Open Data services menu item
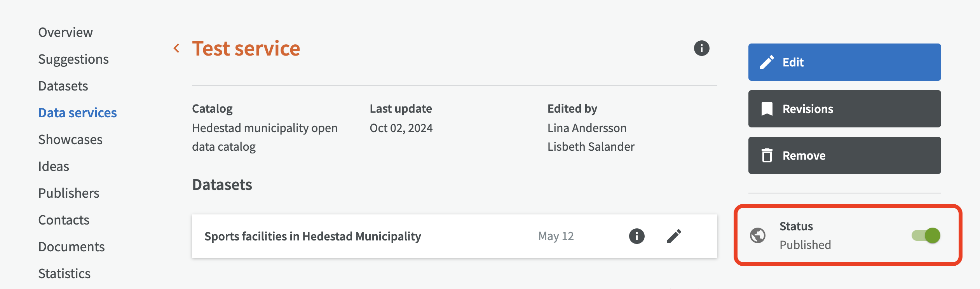The width and height of the screenshot is (980, 289). 77,113
